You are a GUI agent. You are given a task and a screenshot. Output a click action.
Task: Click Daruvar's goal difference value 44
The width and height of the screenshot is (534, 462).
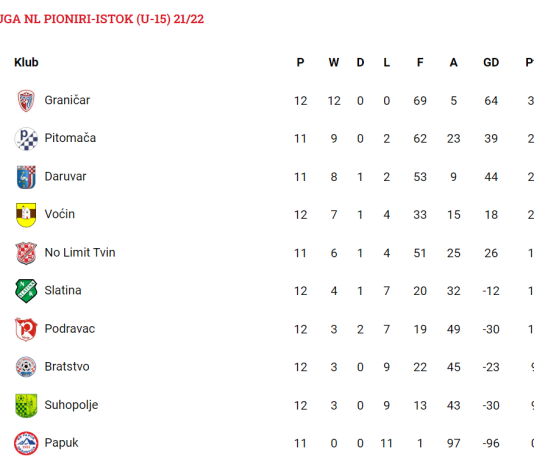tap(491, 177)
